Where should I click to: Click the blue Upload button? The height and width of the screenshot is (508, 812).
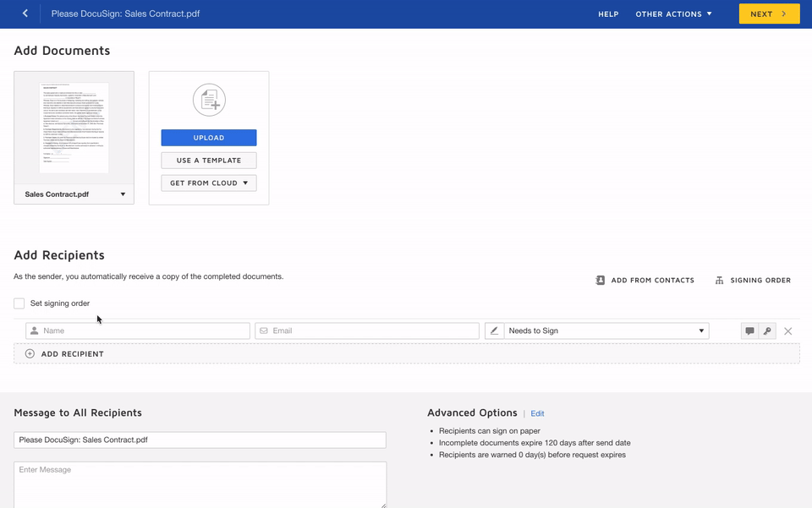click(x=209, y=138)
